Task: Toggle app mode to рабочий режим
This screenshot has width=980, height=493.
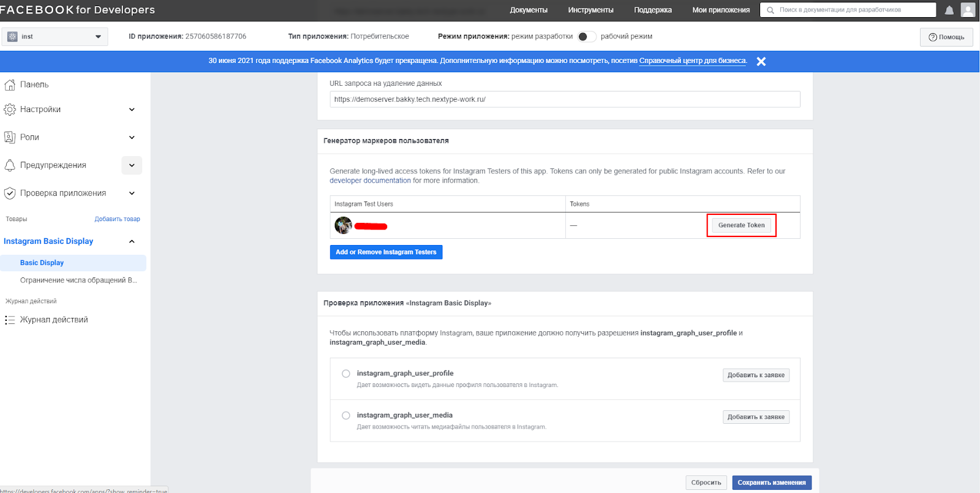Action: pyautogui.click(x=586, y=37)
